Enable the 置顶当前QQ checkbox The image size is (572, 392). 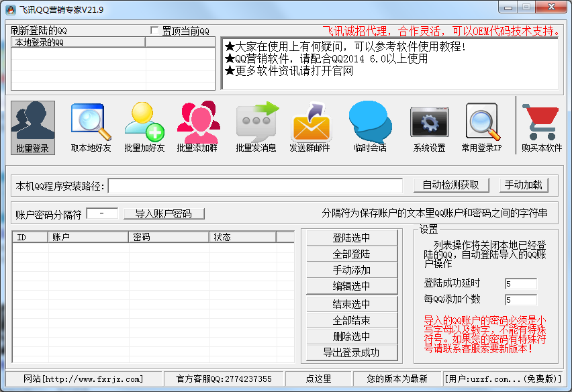pyautogui.click(x=156, y=31)
